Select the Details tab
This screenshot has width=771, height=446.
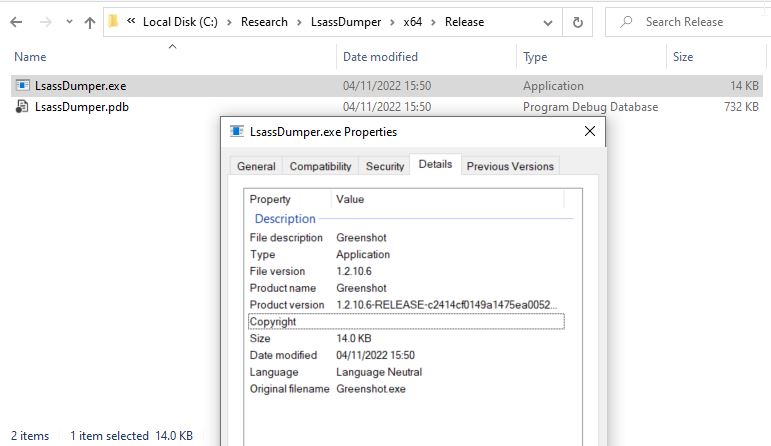point(435,164)
